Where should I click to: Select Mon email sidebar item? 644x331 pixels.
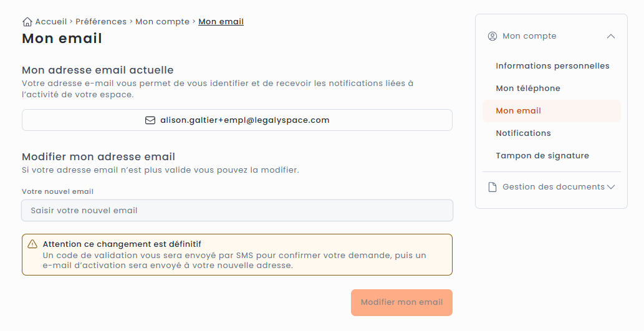click(x=519, y=111)
